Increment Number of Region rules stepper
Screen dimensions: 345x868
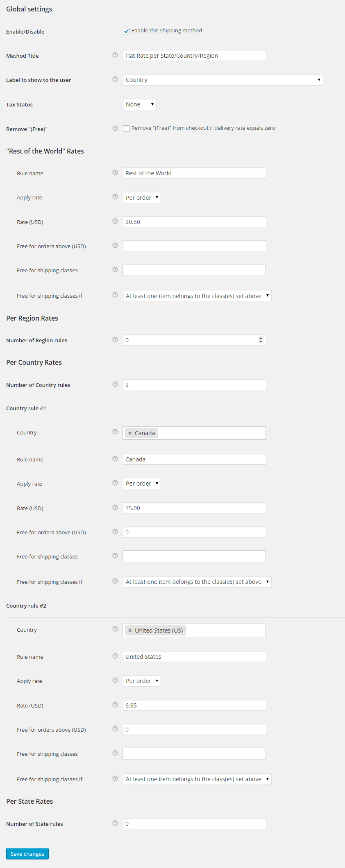(x=261, y=338)
